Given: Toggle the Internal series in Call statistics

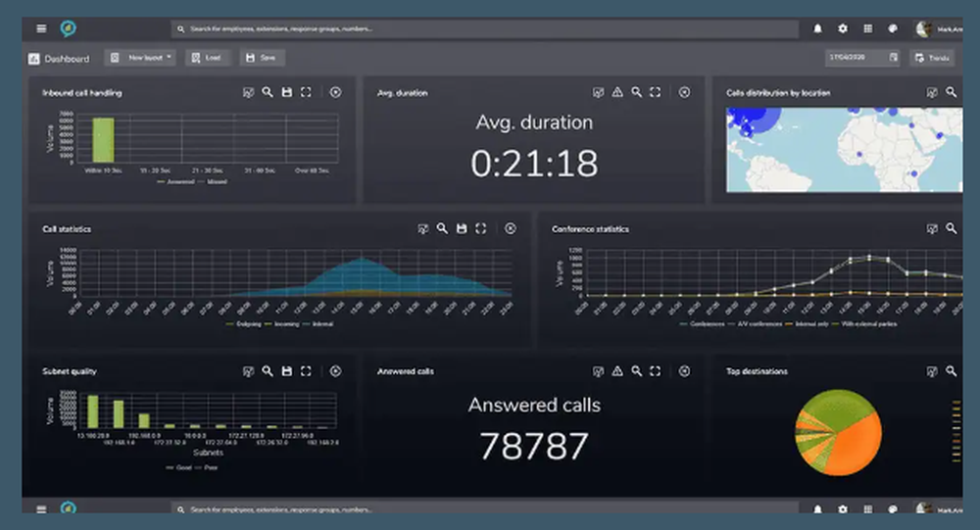Looking at the screenshot, I should point(318,323).
